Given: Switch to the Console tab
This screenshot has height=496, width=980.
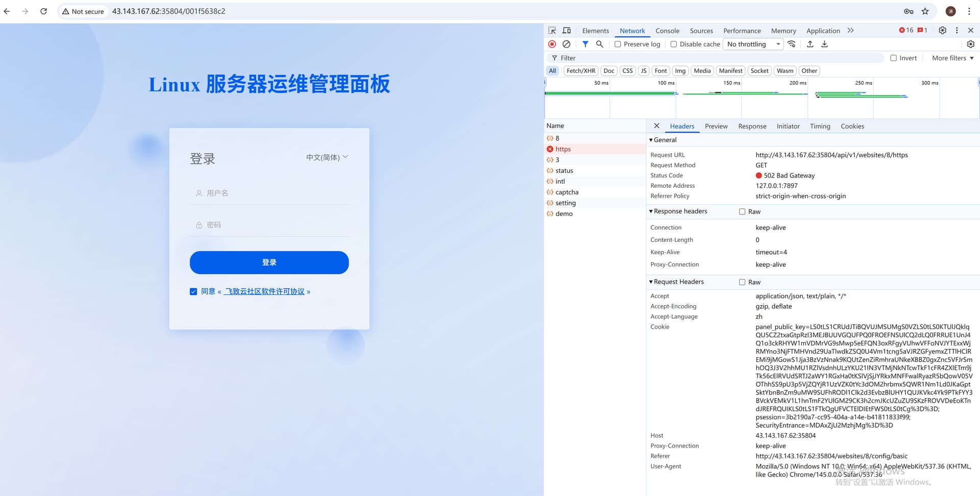Looking at the screenshot, I should 667,31.
